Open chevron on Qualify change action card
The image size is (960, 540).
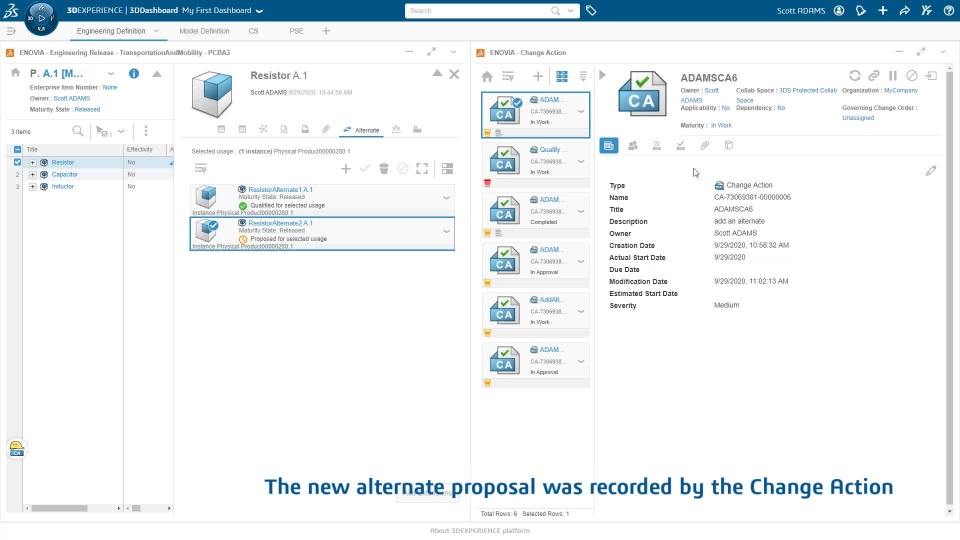click(x=580, y=162)
